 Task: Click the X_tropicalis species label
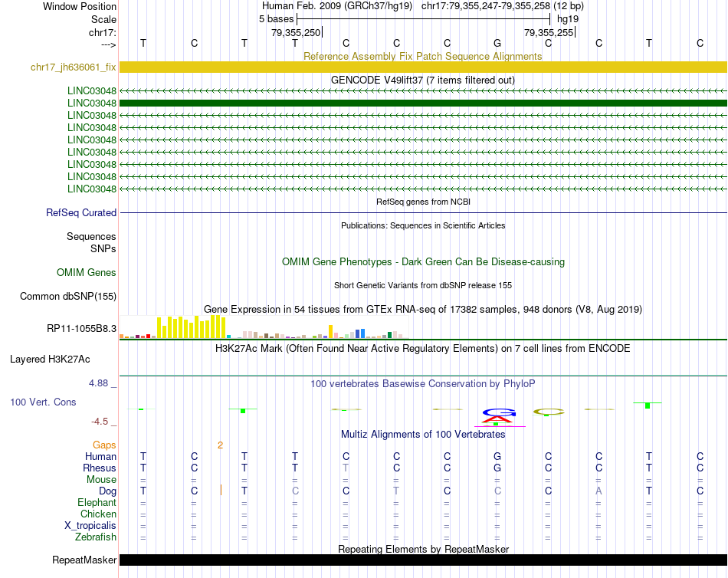click(90, 526)
